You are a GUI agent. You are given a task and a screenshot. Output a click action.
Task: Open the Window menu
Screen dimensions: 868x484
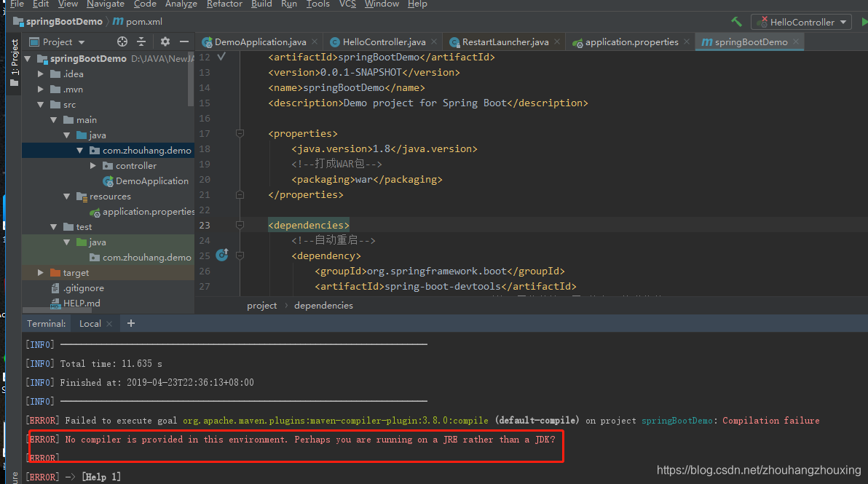382,4
